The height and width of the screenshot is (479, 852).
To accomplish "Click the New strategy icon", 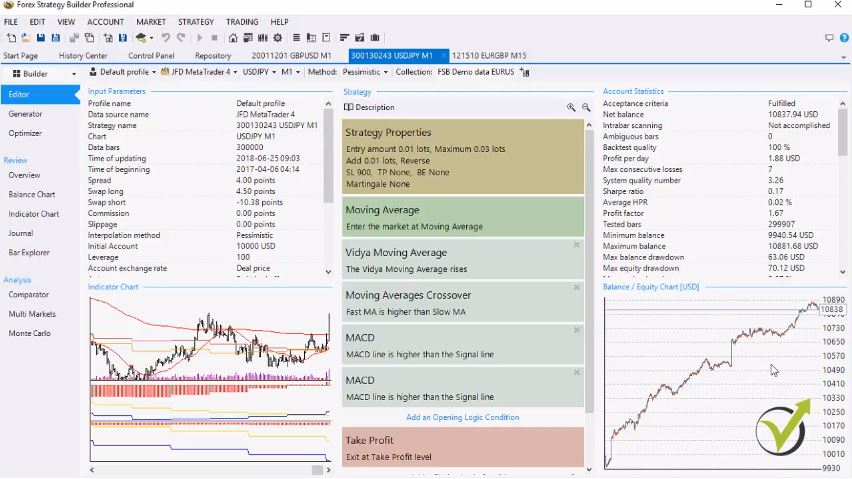I will (11, 38).
